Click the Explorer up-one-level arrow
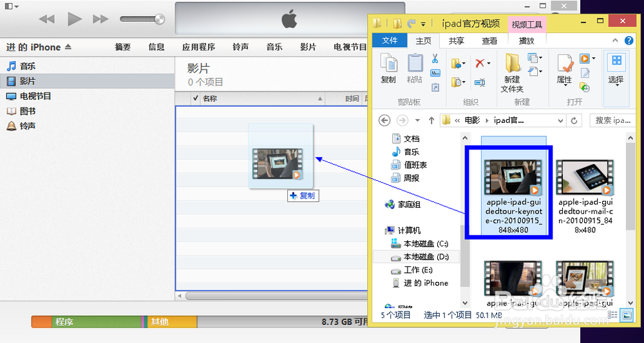This screenshot has height=343, width=644. pos(431,120)
